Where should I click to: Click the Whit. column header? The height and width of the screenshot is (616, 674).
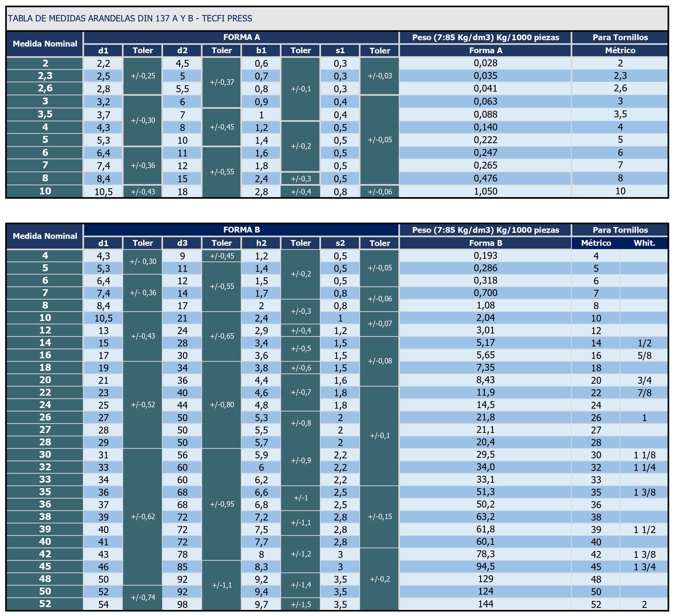tap(644, 243)
